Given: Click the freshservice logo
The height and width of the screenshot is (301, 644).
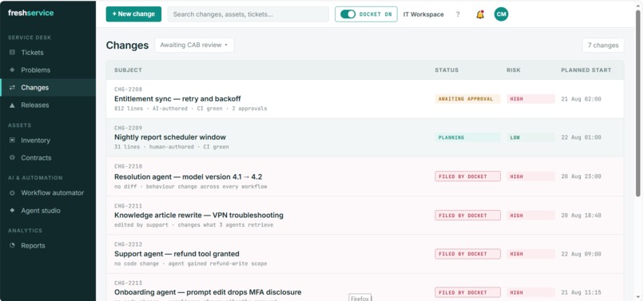Looking at the screenshot, I should (31, 13).
